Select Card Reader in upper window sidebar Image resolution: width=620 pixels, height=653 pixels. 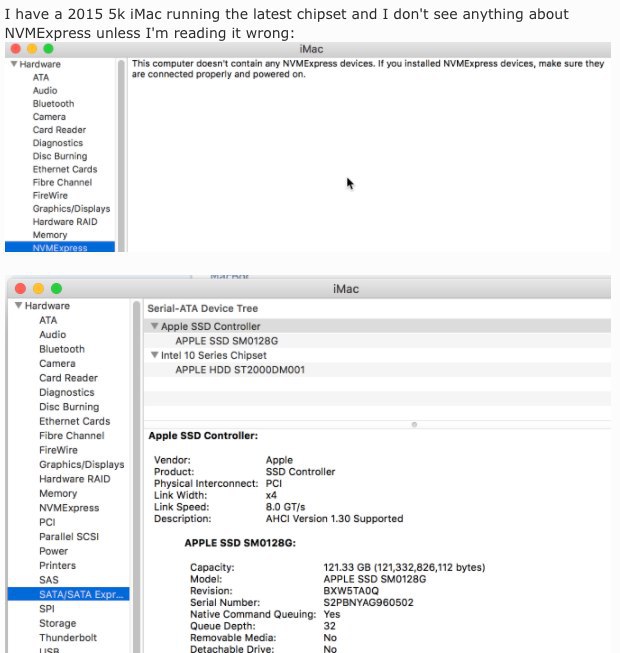point(59,130)
